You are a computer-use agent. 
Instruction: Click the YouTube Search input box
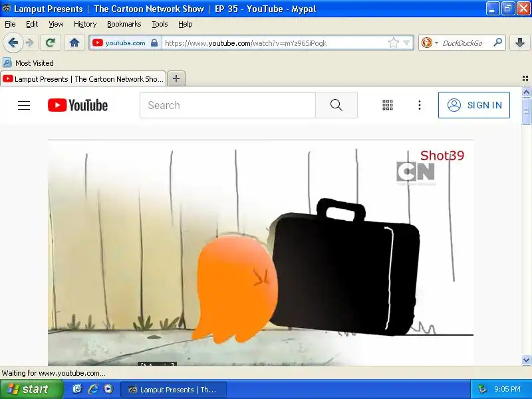coord(227,105)
